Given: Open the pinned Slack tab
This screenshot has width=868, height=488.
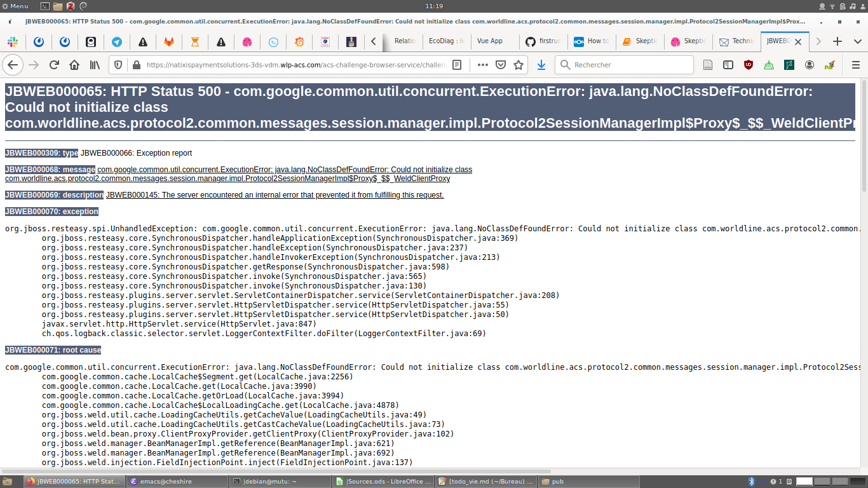Looking at the screenshot, I should click(x=13, y=42).
